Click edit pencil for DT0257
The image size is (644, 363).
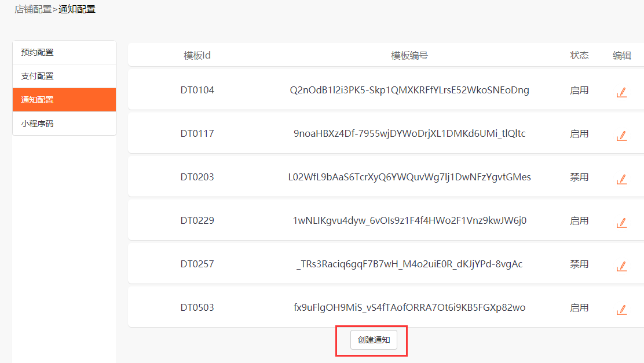621,266
